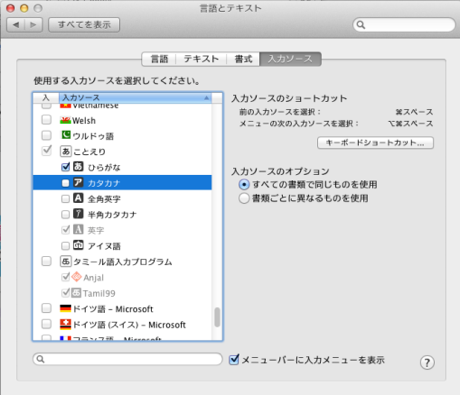Click the すべてを表示 button
The width and height of the screenshot is (460, 395).
coord(84,25)
